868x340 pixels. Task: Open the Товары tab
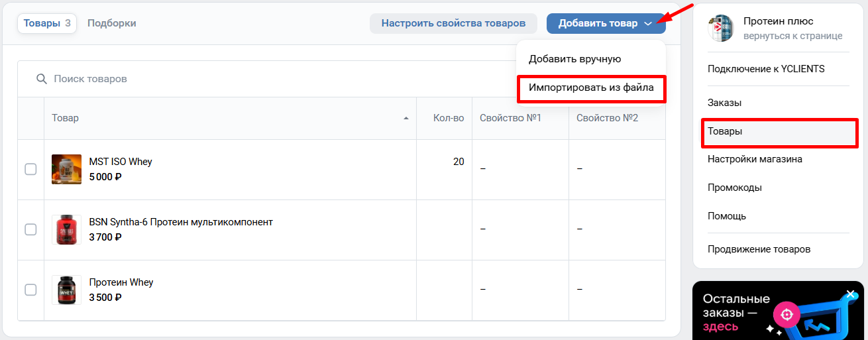46,23
